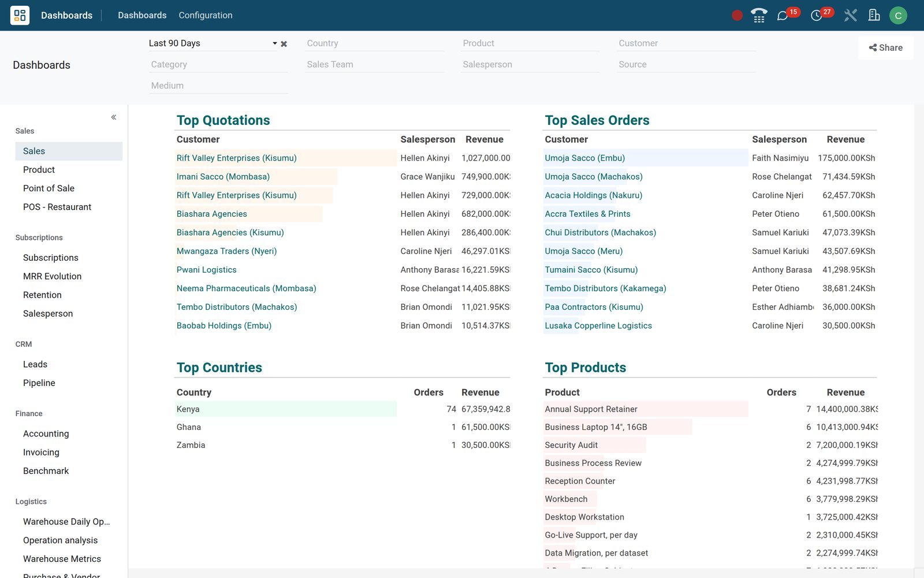The height and width of the screenshot is (578, 924).
Task: Click the Share button
Action: 886,48
